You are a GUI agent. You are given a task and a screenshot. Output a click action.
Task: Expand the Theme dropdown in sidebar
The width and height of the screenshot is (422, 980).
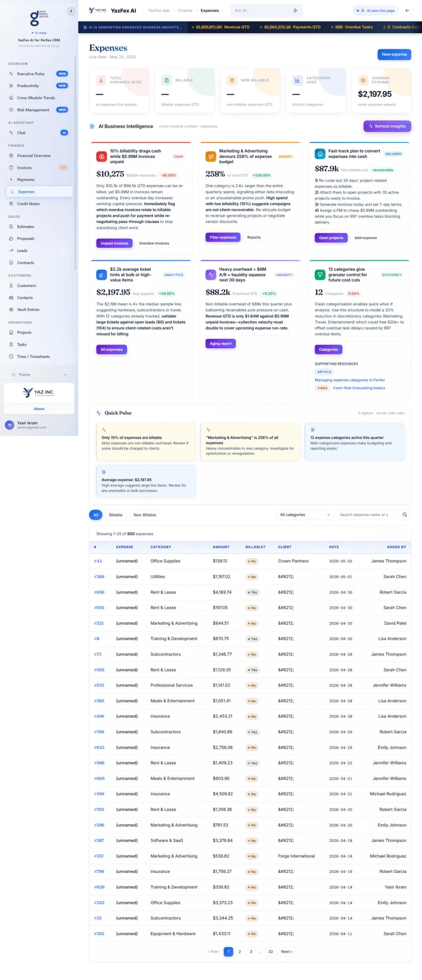pos(39,375)
